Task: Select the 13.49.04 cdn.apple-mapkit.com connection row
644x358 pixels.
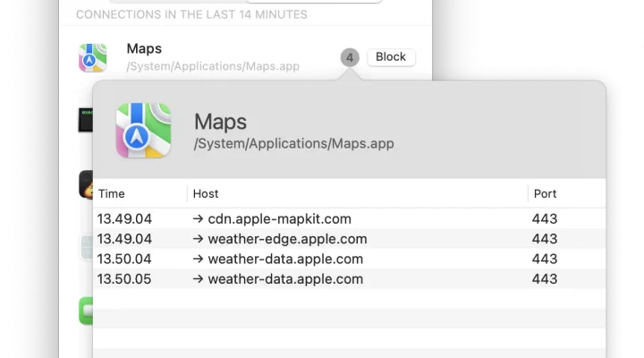Action: coord(350,218)
